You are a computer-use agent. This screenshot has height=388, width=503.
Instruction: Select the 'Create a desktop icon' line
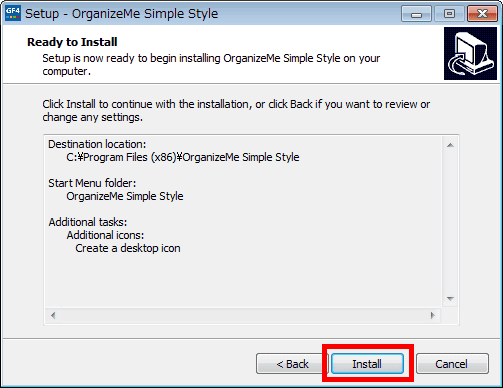(128, 248)
